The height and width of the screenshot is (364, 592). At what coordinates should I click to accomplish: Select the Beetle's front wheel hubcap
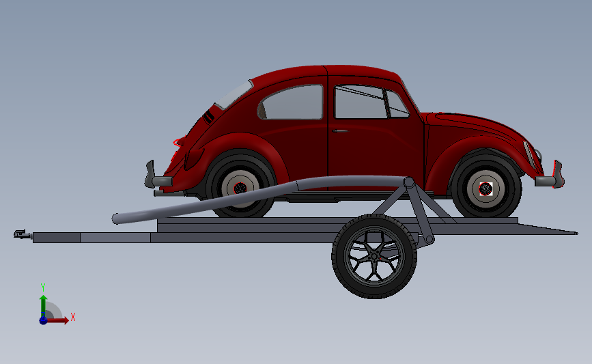point(485,188)
